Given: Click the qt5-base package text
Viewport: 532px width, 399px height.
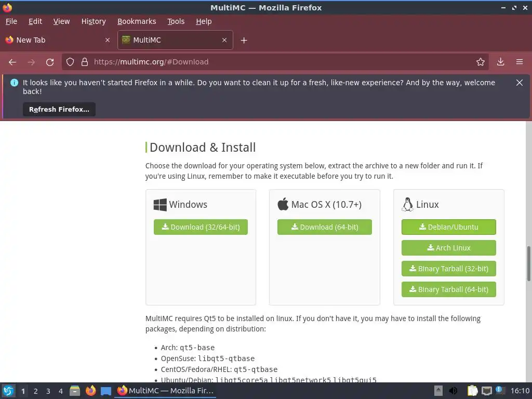Looking at the screenshot, I should [197, 348].
